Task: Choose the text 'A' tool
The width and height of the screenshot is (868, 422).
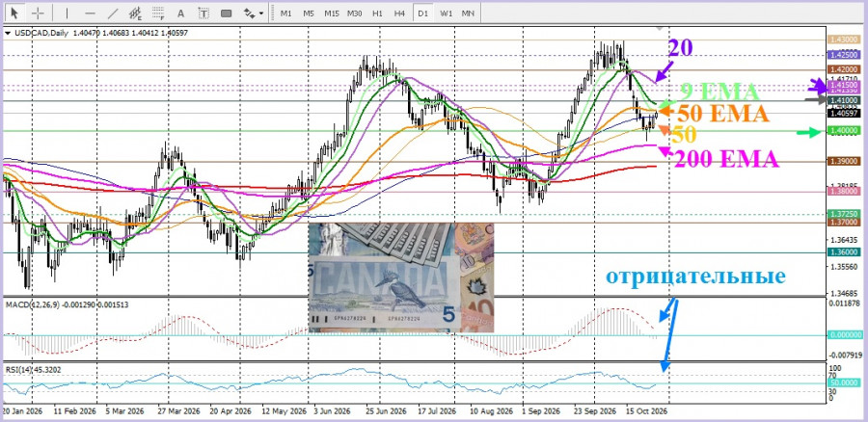Action: (x=180, y=13)
